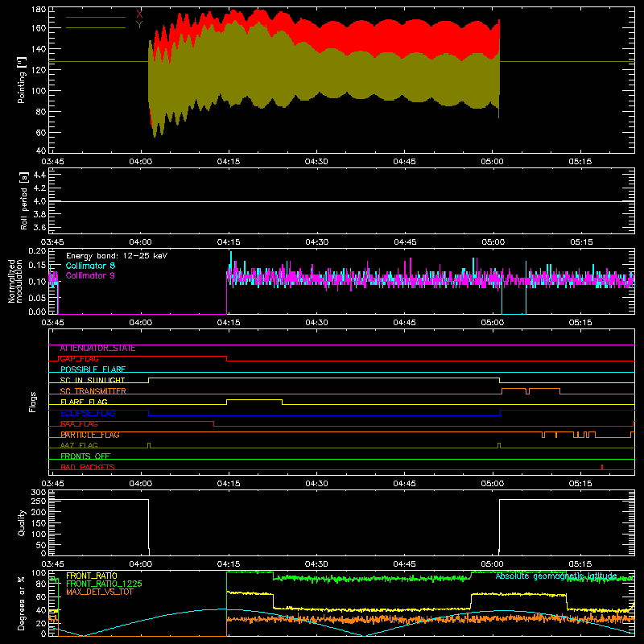Click the 4.4 tick on Roll period axis
Image resolution: width=644 pixels, height=644 pixels.
39,175
